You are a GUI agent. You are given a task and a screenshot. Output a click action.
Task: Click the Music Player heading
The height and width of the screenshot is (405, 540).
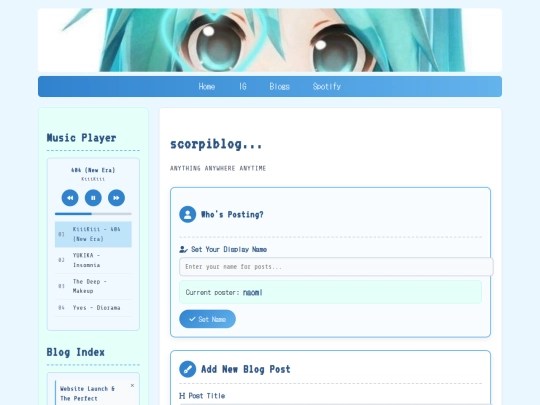pos(81,138)
